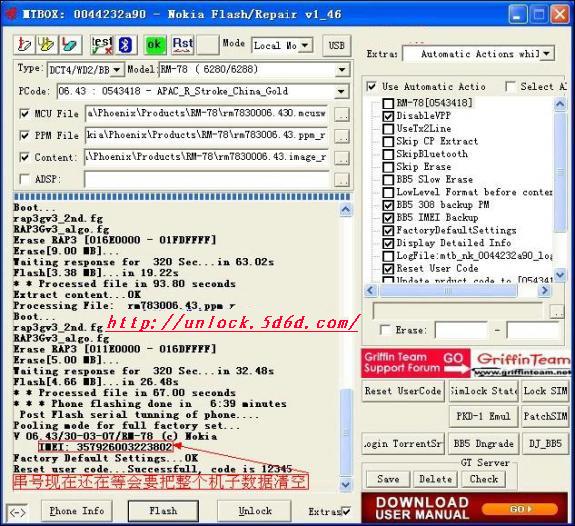This screenshot has width=575, height=526.
Task: Open the Type DCT4/WD2/BB dropdown
Action: coord(117,69)
